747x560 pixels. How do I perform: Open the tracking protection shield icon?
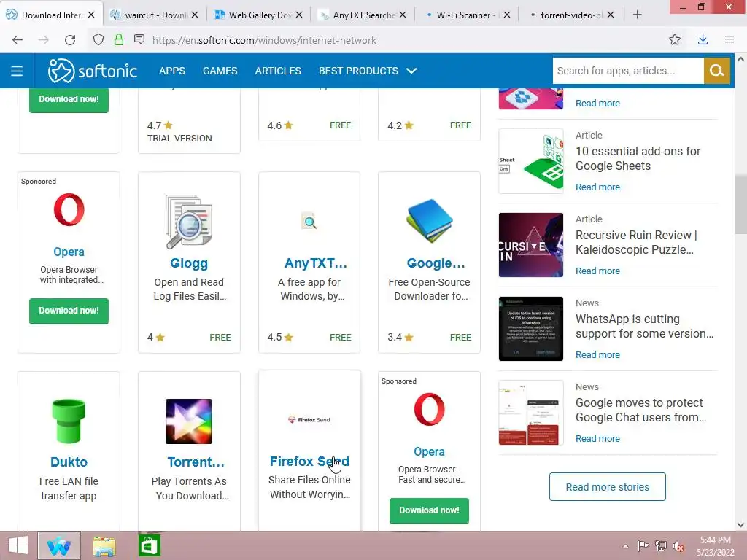coord(98,40)
